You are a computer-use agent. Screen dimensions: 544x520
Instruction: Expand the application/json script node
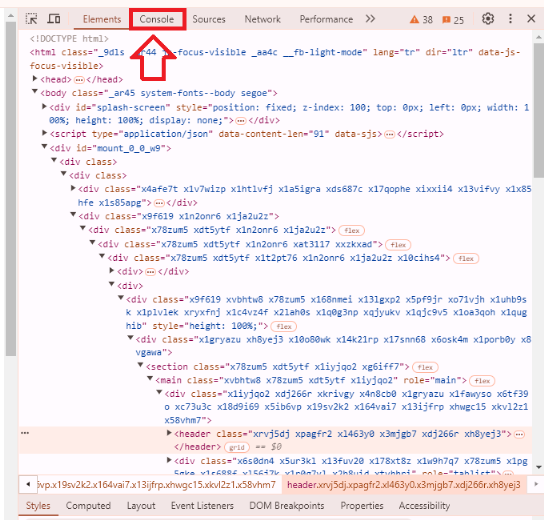pos(44,133)
